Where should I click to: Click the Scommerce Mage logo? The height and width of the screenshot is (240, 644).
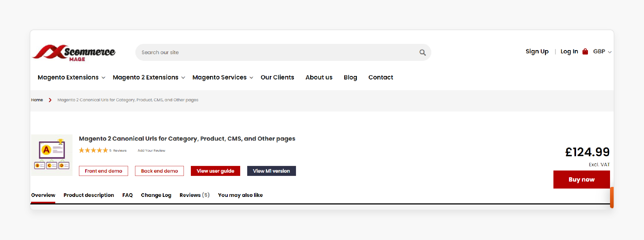pyautogui.click(x=74, y=53)
